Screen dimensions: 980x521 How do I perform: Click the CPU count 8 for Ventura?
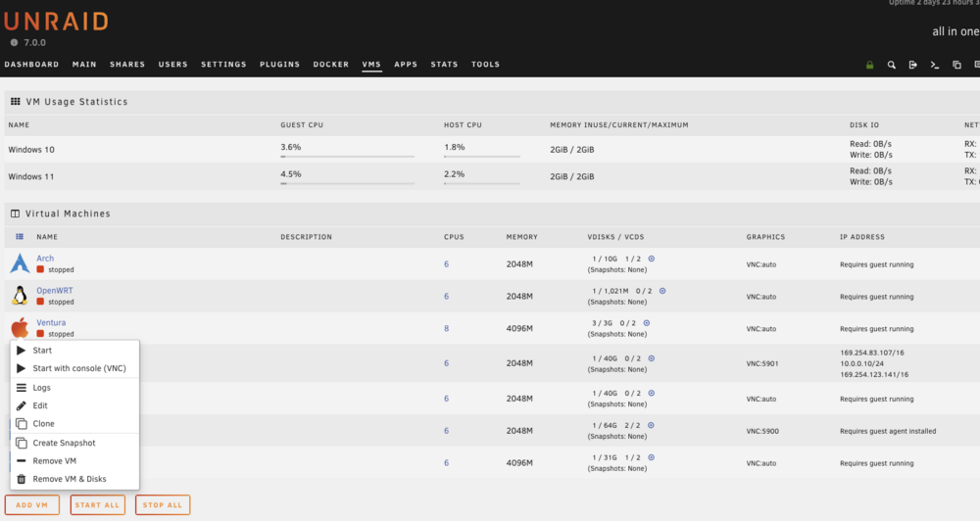pyautogui.click(x=446, y=329)
